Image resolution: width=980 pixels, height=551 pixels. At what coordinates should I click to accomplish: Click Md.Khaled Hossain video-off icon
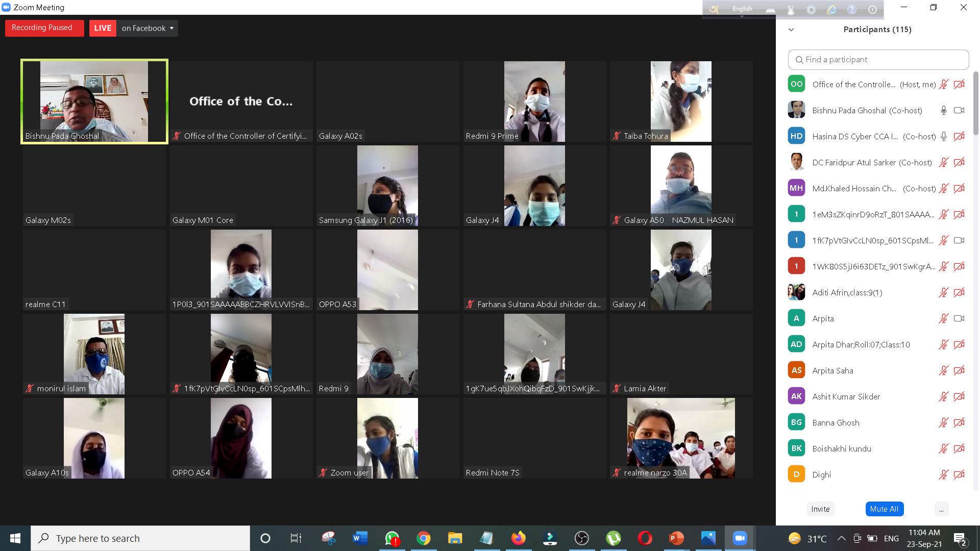[x=959, y=188]
